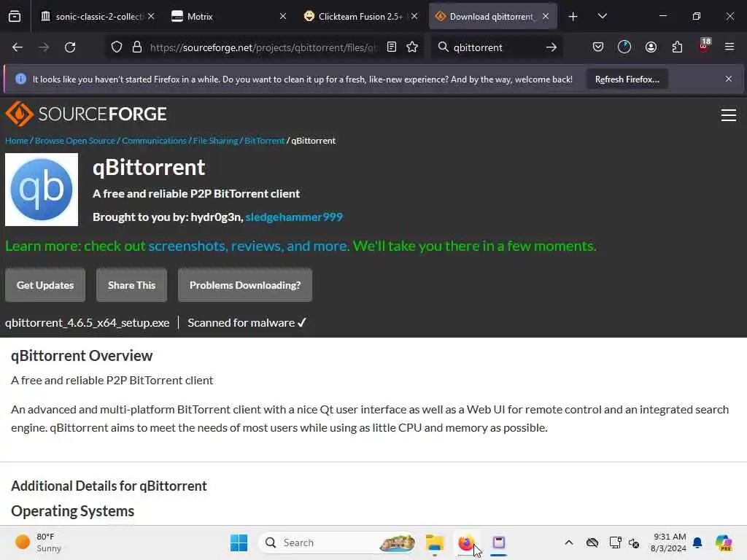Image resolution: width=747 pixels, height=560 pixels.
Task: Go forward to the next page
Action: point(44,47)
